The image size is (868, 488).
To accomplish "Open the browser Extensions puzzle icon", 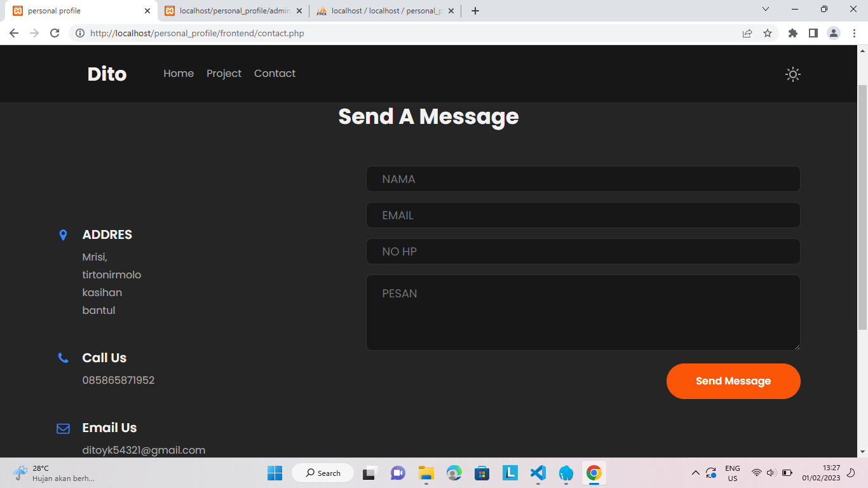I will point(792,33).
